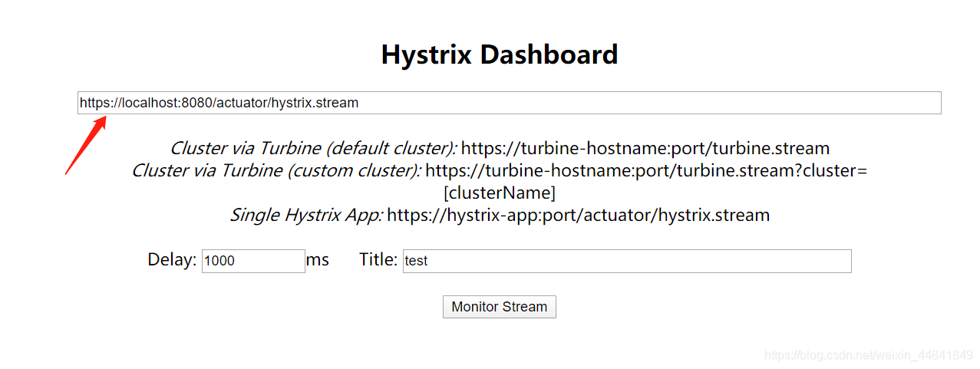Click the Monitor Stream button
The width and height of the screenshot is (980, 369).
500,307
